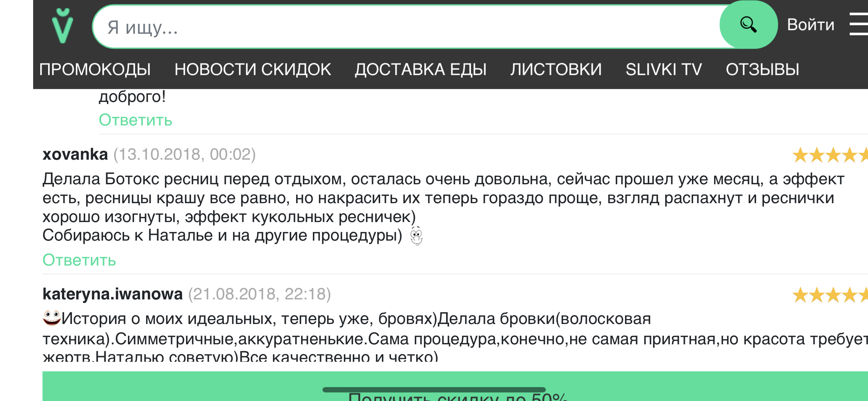Viewport: 868px width, 401px height.
Task: Open the ПРОМОКОДЫ menu item
Action: (95, 70)
